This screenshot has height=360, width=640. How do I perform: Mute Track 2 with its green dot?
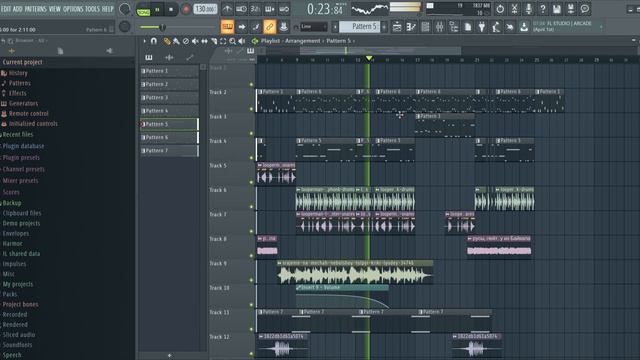pyautogui.click(x=251, y=109)
